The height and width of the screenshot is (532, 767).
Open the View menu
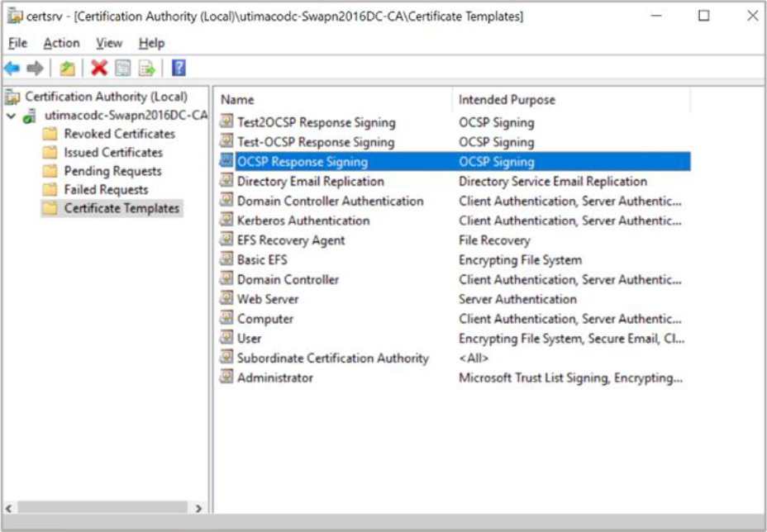pos(108,43)
